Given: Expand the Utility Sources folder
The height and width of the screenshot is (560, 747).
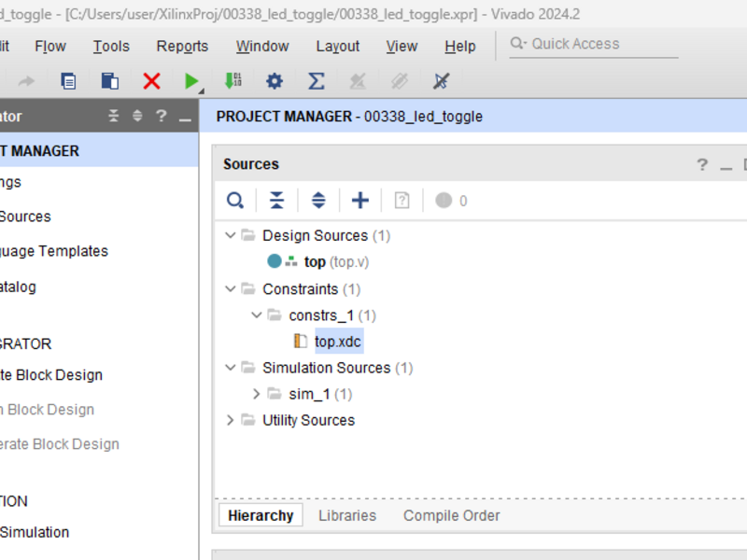Looking at the screenshot, I should point(230,420).
